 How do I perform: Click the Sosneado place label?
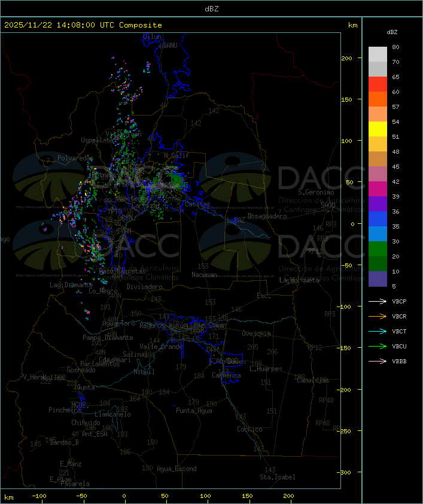pyautogui.click(x=81, y=370)
